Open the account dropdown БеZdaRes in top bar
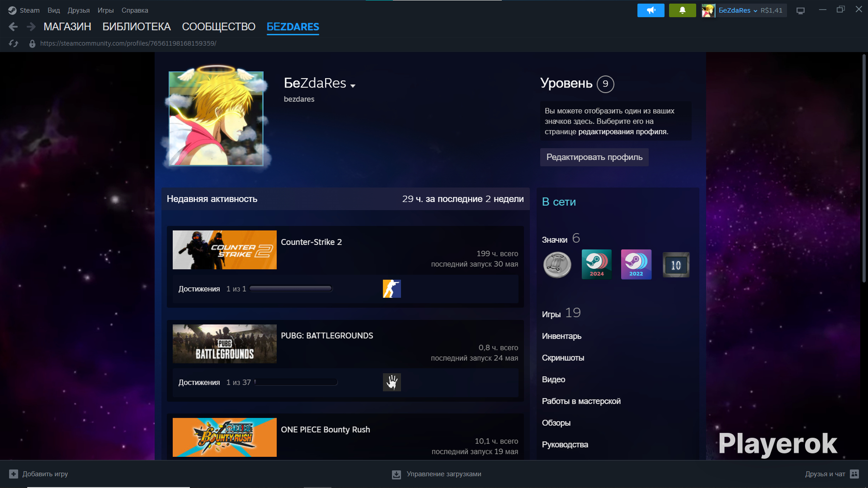The width and height of the screenshot is (868, 488). 738,10
